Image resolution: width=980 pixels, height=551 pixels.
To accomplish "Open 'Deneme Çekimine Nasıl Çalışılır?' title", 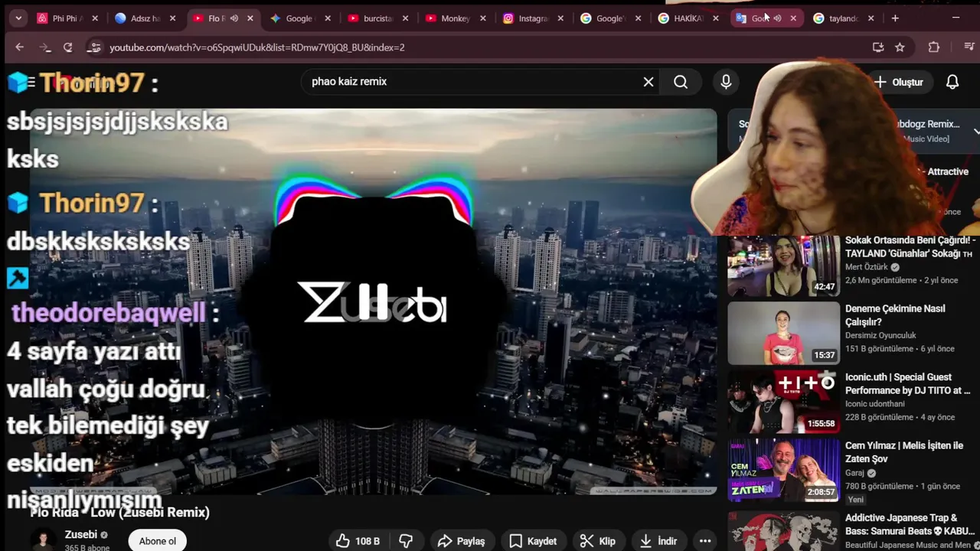I will pos(895,315).
